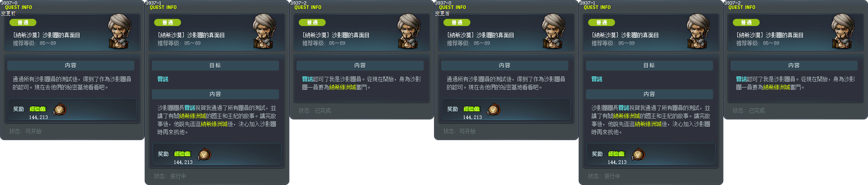Click quest title 沙影團的真面目 in 变更前 3937-0 panel
This screenshot has height=185, width=868.
tap(61, 35)
